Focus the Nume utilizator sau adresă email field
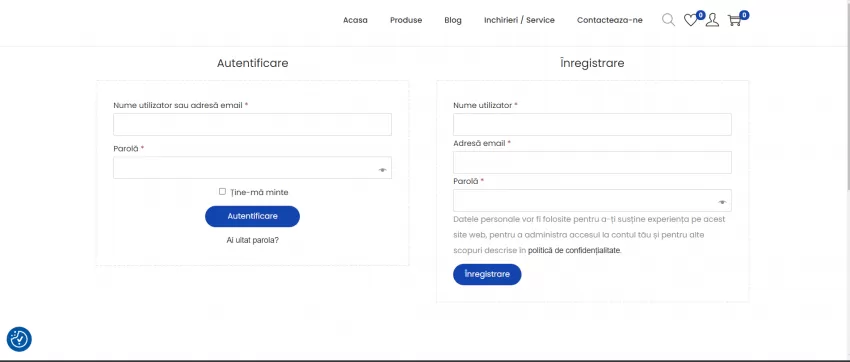The height and width of the screenshot is (362, 850). point(252,125)
